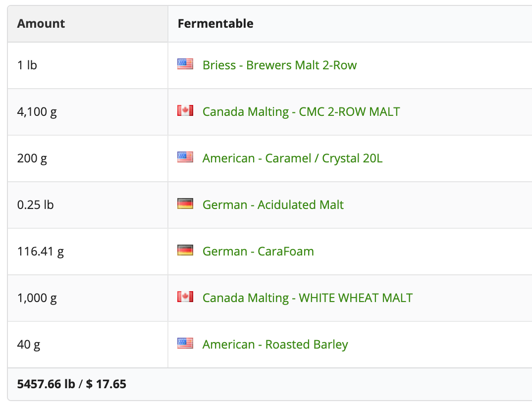Click the US flag next to Caramel / Crystal 20L
The height and width of the screenshot is (410, 532).
185,157
